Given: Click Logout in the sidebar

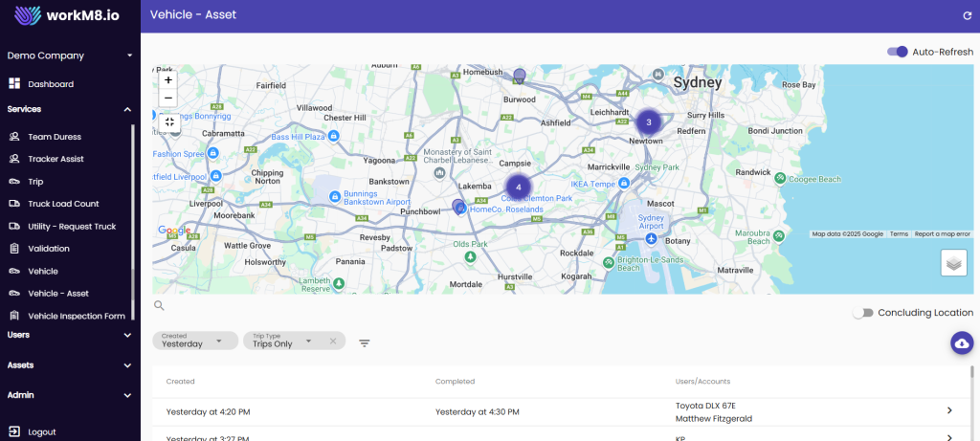Looking at the screenshot, I should [41, 431].
